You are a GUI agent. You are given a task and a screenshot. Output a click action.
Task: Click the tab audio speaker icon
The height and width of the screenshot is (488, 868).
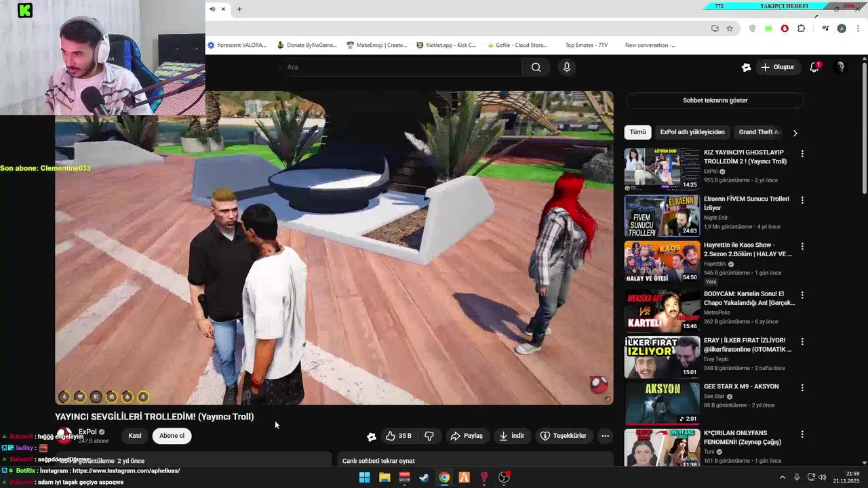(x=212, y=9)
